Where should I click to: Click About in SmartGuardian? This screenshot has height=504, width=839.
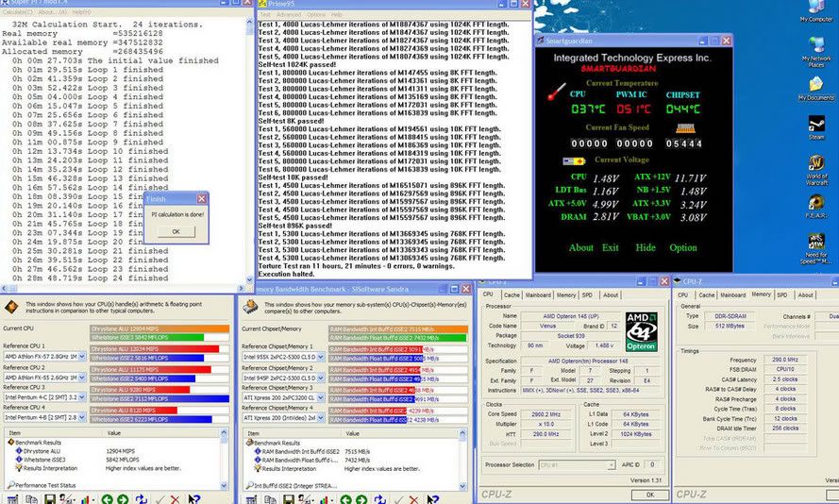[580, 247]
